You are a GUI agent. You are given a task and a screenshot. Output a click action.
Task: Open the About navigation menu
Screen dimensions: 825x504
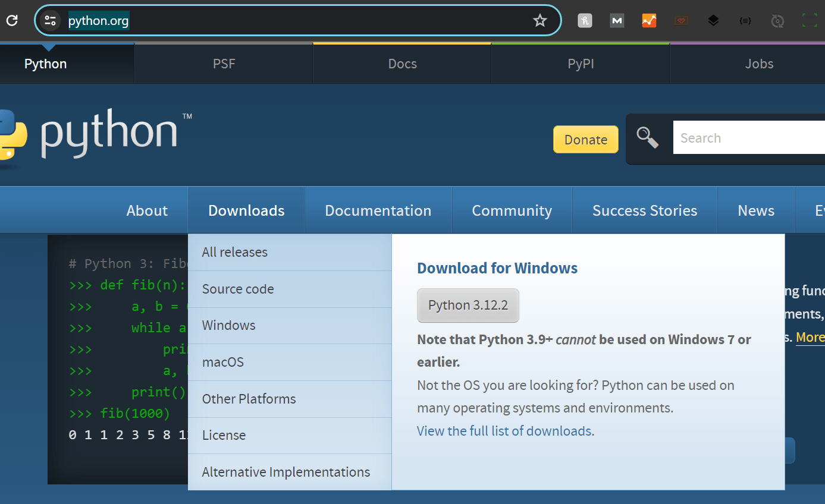click(x=147, y=210)
